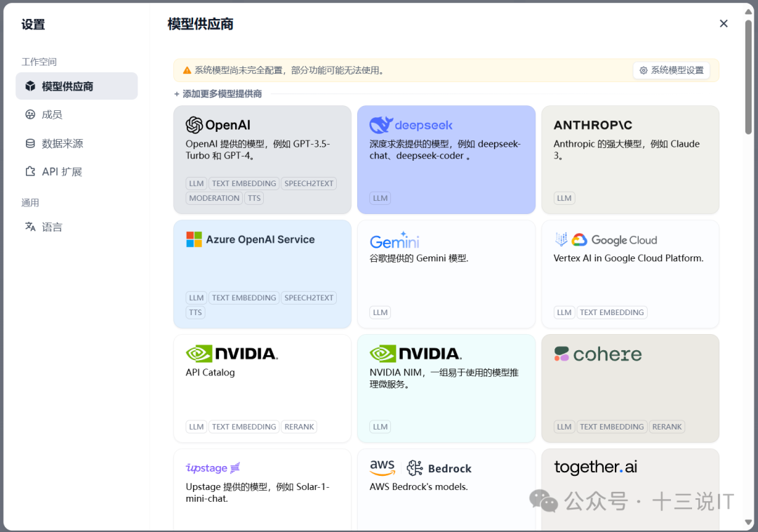Select the OpenAI provider card
The width and height of the screenshot is (758, 532).
(x=262, y=159)
